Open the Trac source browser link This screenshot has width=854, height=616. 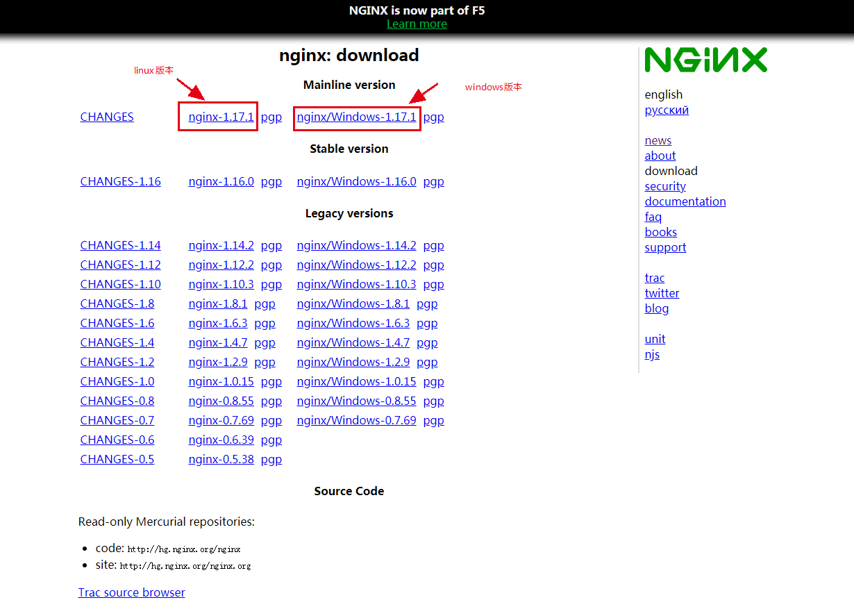pos(131,592)
